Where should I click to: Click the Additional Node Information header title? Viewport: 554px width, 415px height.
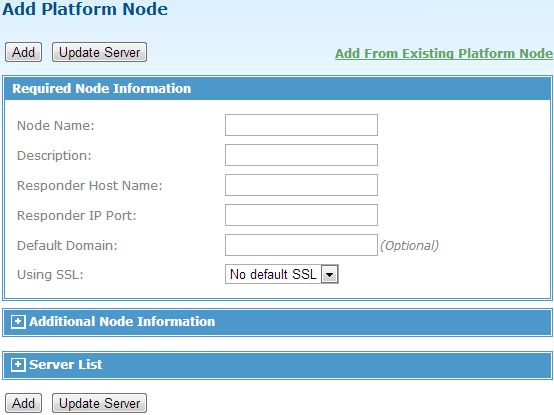pos(122,322)
